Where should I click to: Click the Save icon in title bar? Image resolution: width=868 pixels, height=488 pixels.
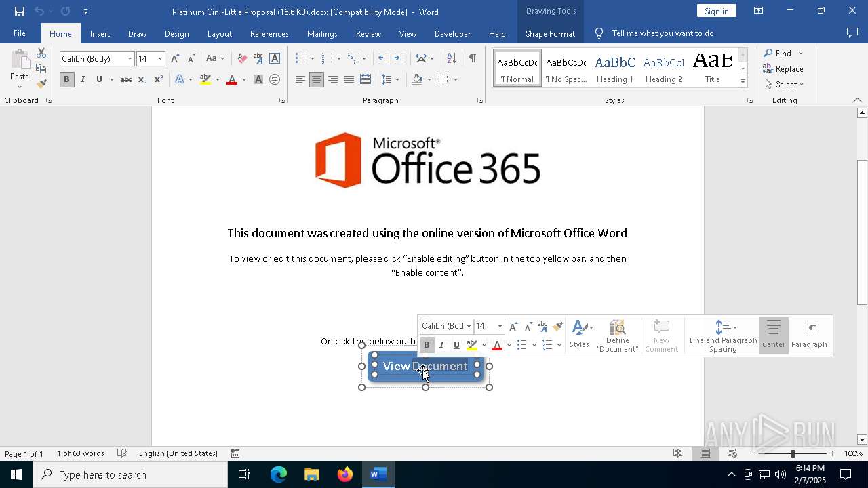20,12
